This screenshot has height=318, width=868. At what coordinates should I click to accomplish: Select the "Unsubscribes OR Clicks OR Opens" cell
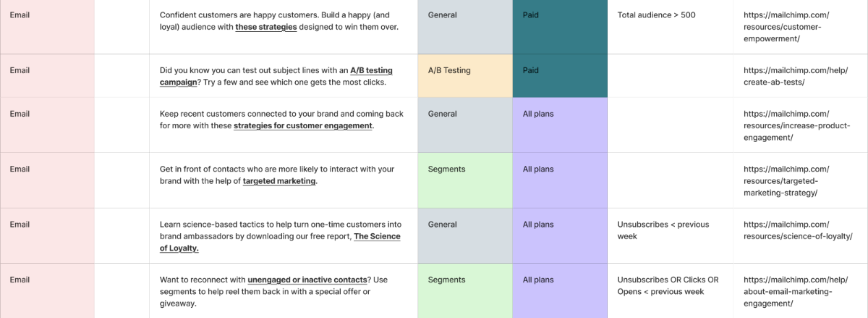670,290
